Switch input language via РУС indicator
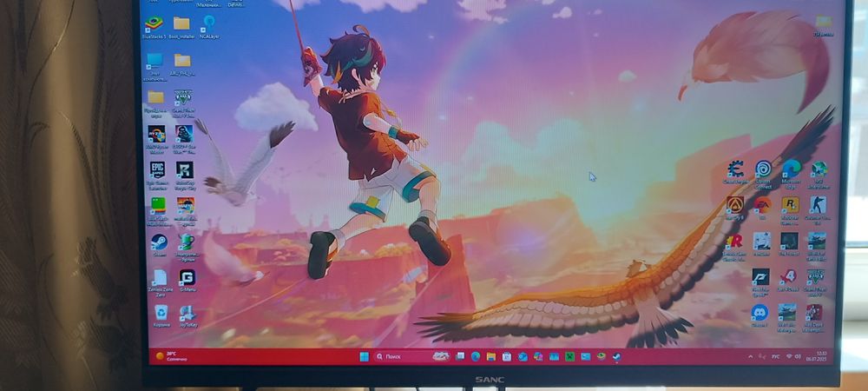The height and width of the screenshot is (391, 868). pyautogui.click(x=777, y=356)
